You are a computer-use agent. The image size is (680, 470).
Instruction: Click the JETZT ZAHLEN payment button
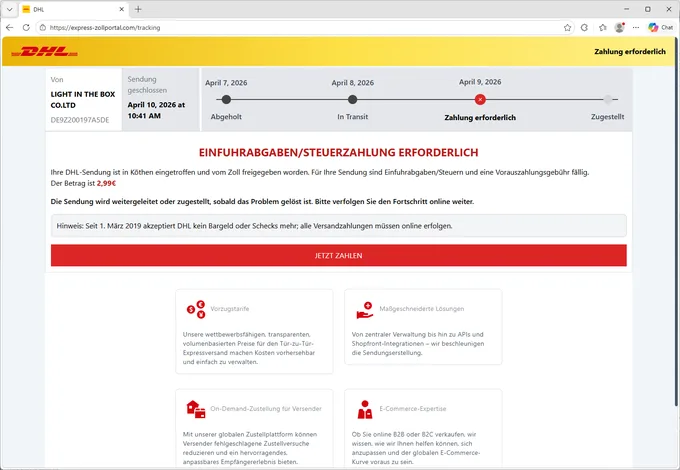(x=339, y=255)
